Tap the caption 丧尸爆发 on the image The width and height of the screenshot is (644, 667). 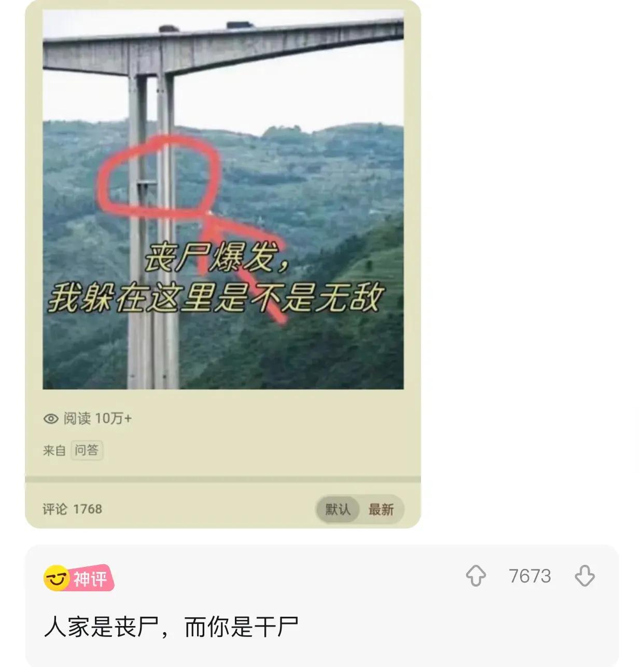tap(216, 258)
